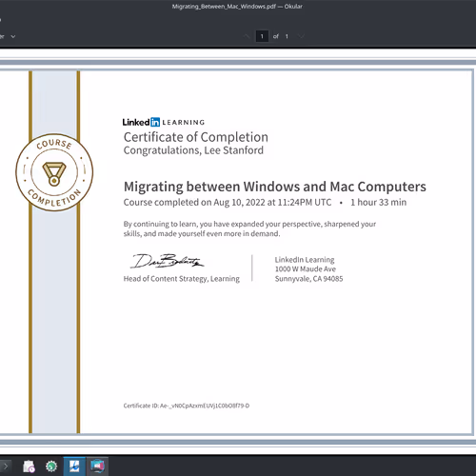Switch to the Okular taskbar entry
Image resolution: width=476 pixels, height=476 pixels.
74,466
